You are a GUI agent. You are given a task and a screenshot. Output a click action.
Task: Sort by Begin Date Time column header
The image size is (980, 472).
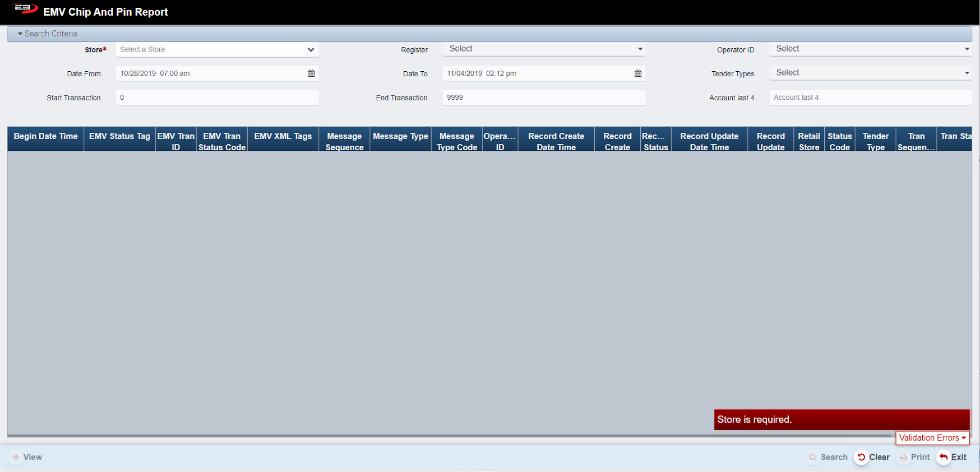[45, 137]
